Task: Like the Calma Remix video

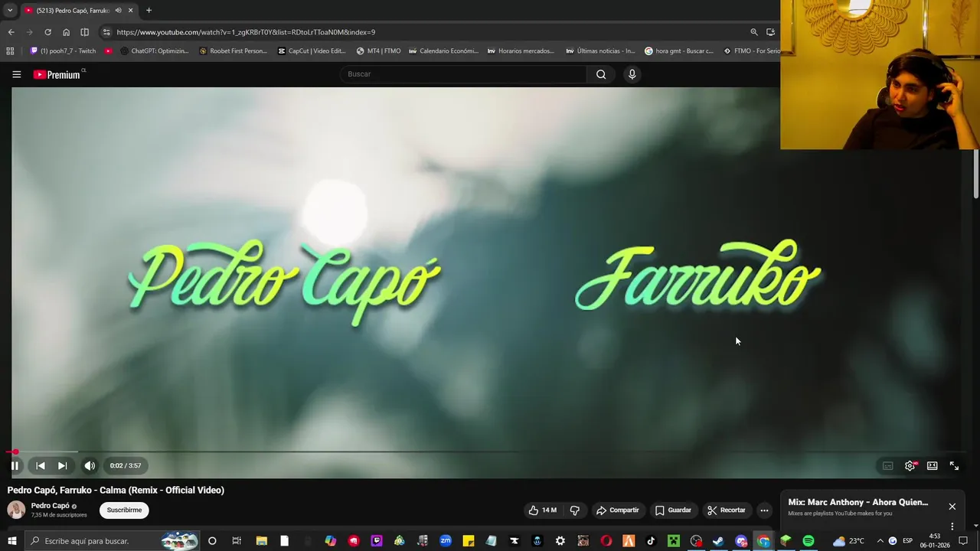Action: click(x=542, y=510)
